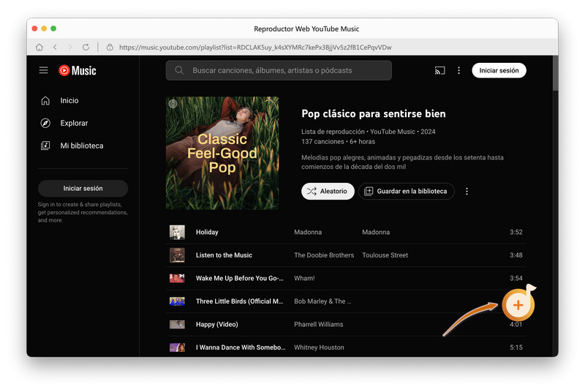Select Three Little Birds song title
Viewport: 585px width, 392px height.
pos(240,301)
